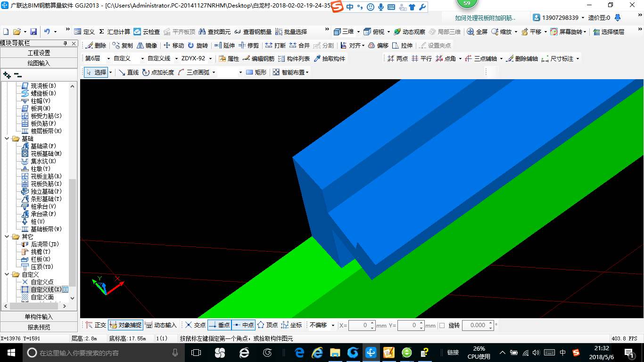This screenshot has width=644, height=362.
Task: Toggle 中点 midpoint snap
Action: pos(243,325)
